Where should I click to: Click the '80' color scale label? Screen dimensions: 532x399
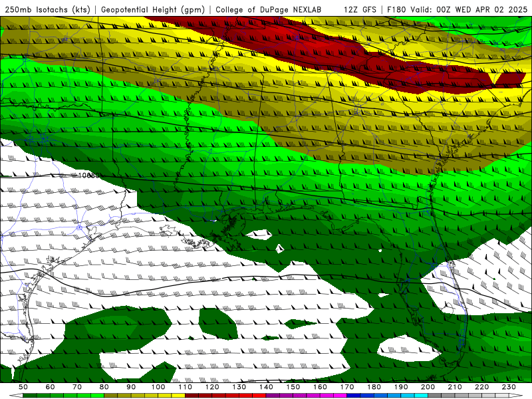104,387
